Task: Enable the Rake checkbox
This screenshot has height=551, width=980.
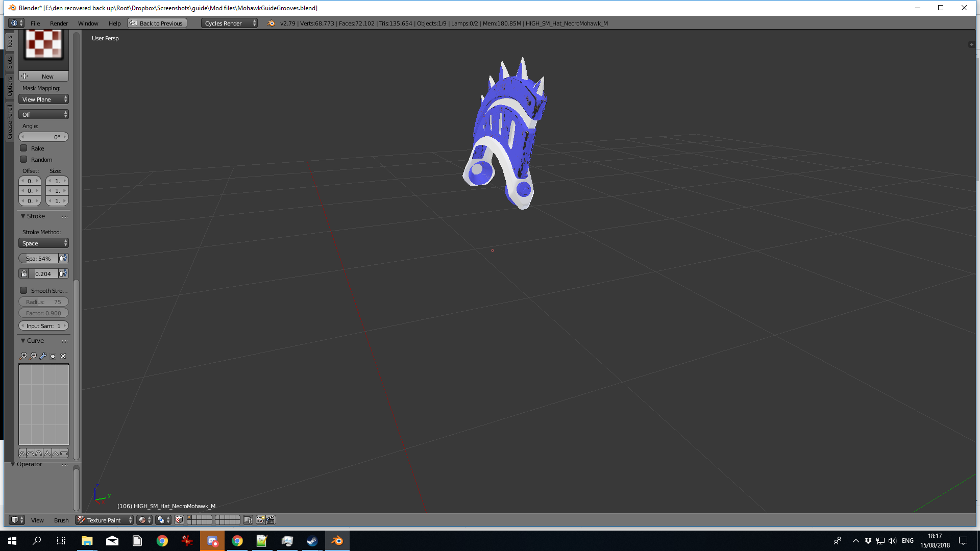Action: tap(23, 148)
